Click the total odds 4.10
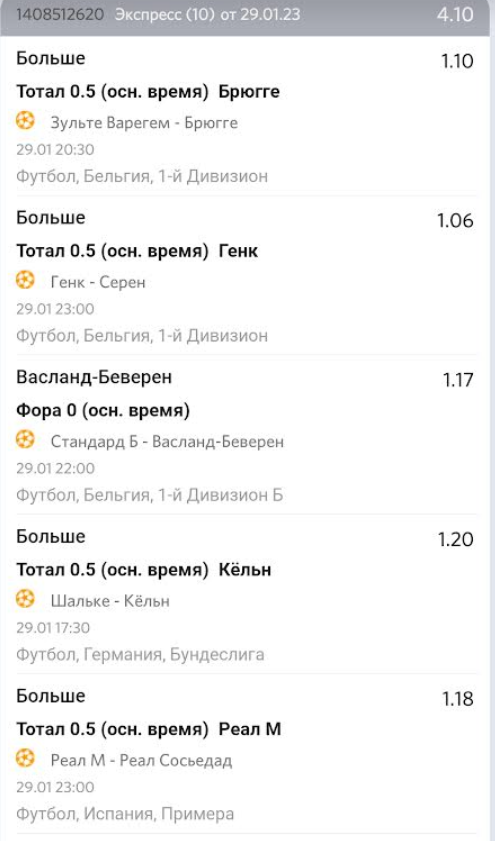The width and height of the screenshot is (495, 841). coord(455,14)
